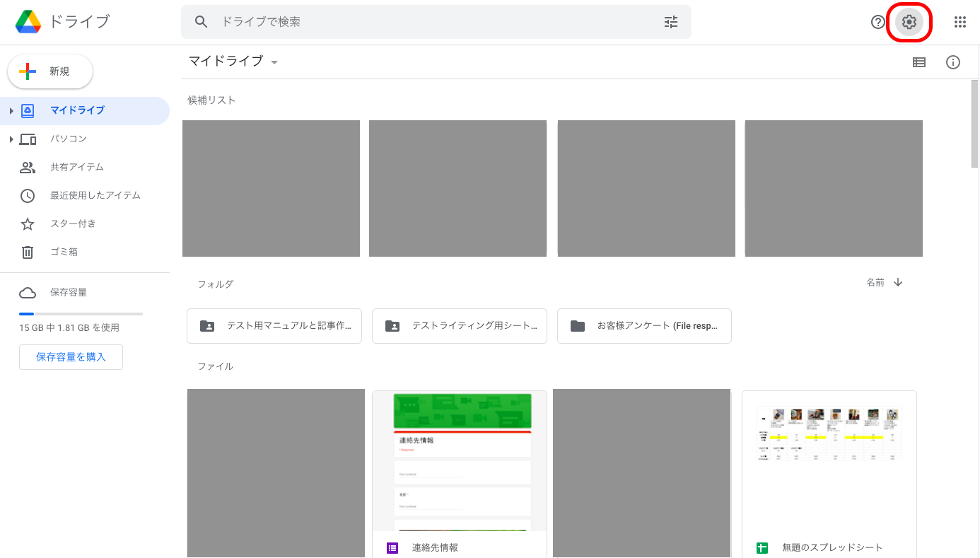Open the 連絡先情報 form thumbnail

[460, 461]
